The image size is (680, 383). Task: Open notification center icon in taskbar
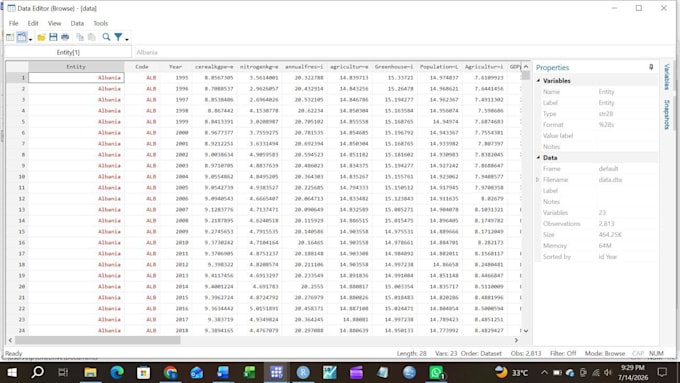tap(662, 372)
